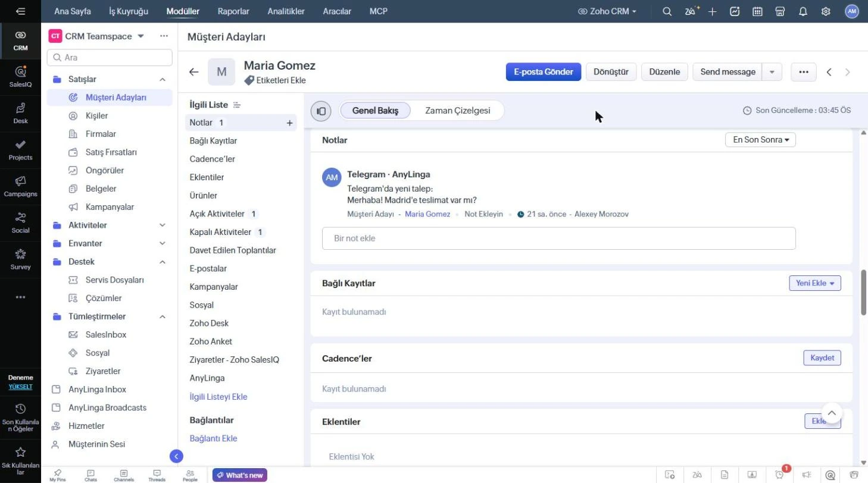Open the settings gear icon
Viewport: 868px width, 483px height.
[x=826, y=11]
